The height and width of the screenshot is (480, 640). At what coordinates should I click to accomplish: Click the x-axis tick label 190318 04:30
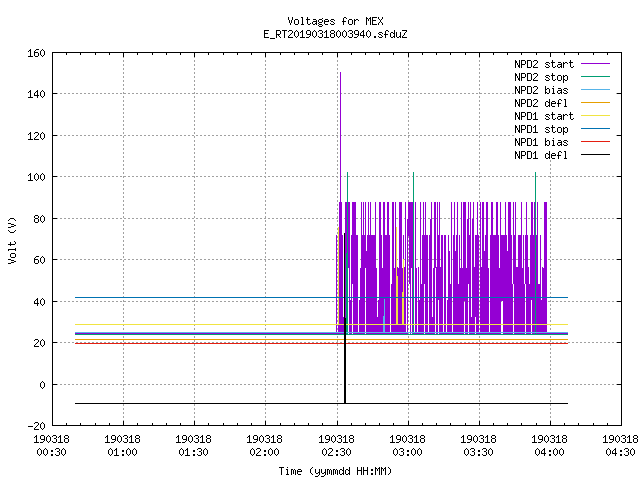coord(620,446)
